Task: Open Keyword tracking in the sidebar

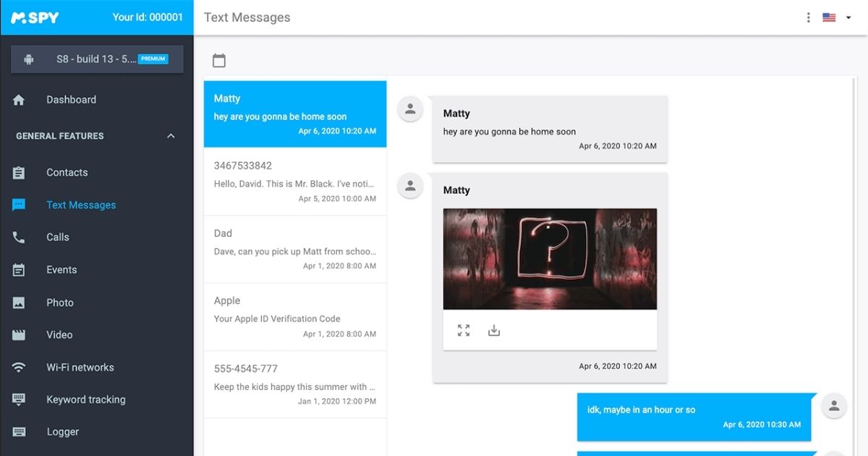Action: pos(85,400)
